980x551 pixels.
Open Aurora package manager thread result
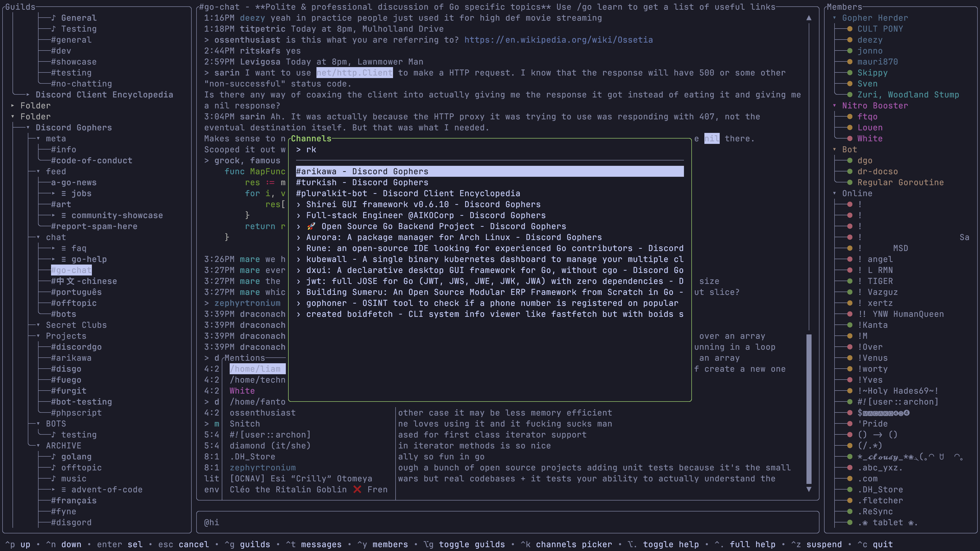[490, 237]
